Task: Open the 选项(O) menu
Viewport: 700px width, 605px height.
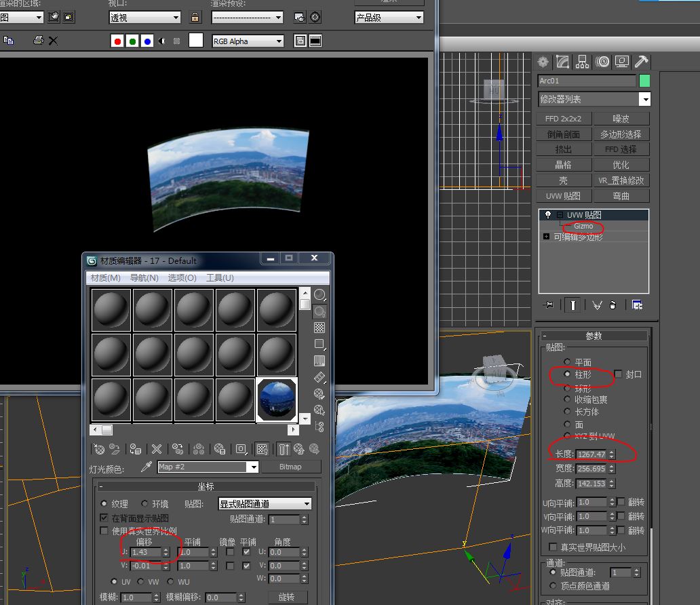Action: click(182, 277)
